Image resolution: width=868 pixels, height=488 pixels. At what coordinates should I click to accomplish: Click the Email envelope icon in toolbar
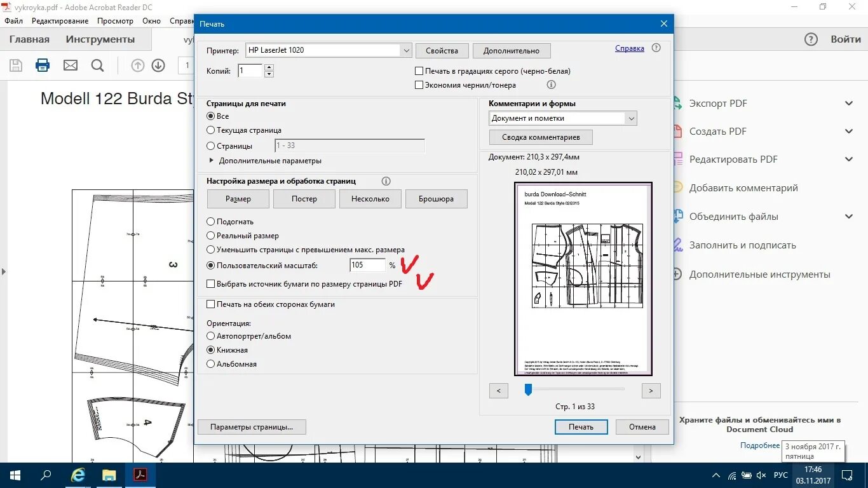pos(70,65)
